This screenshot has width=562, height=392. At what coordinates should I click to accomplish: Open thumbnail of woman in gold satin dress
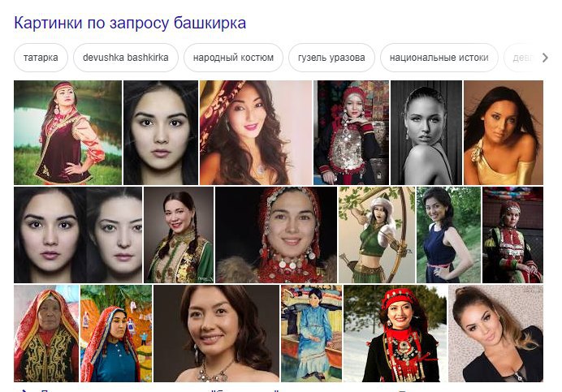(504, 132)
